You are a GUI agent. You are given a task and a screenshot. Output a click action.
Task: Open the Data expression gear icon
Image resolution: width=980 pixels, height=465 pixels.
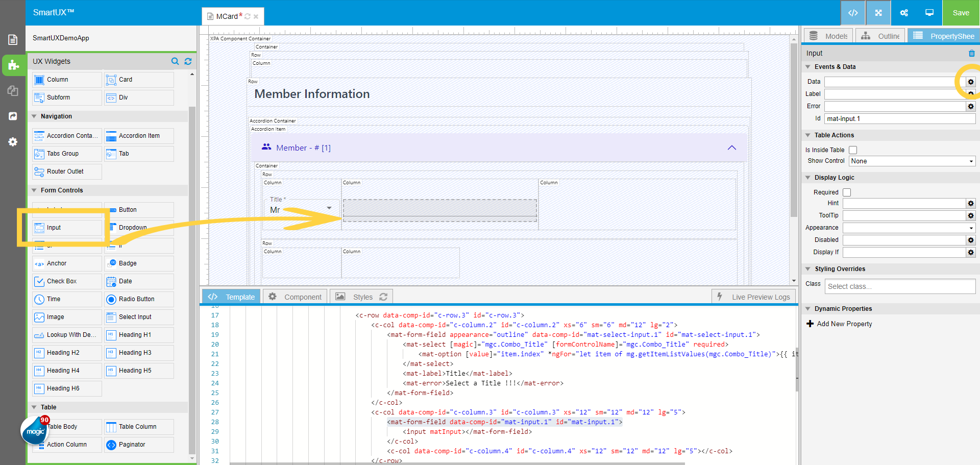970,82
